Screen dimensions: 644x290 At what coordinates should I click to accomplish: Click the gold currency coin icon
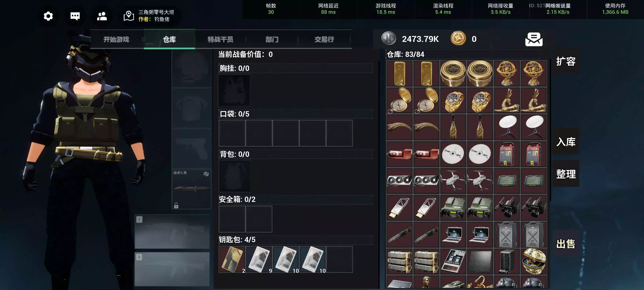[x=458, y=38]
